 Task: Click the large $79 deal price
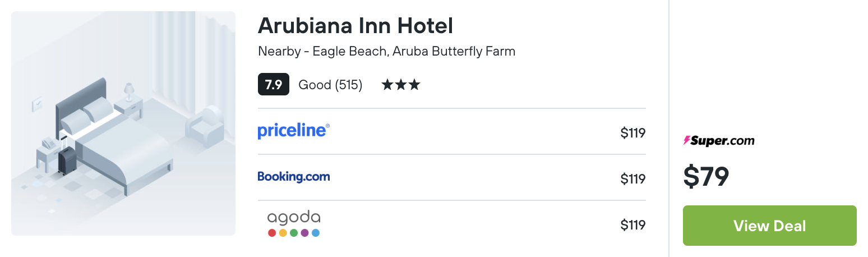point(706,177)
